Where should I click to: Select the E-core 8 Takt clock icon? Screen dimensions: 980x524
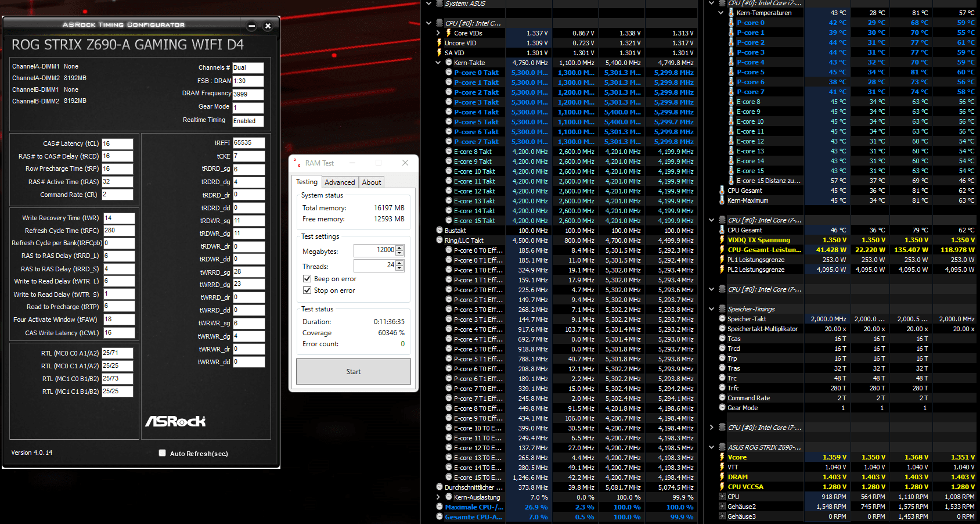point(449,152)
